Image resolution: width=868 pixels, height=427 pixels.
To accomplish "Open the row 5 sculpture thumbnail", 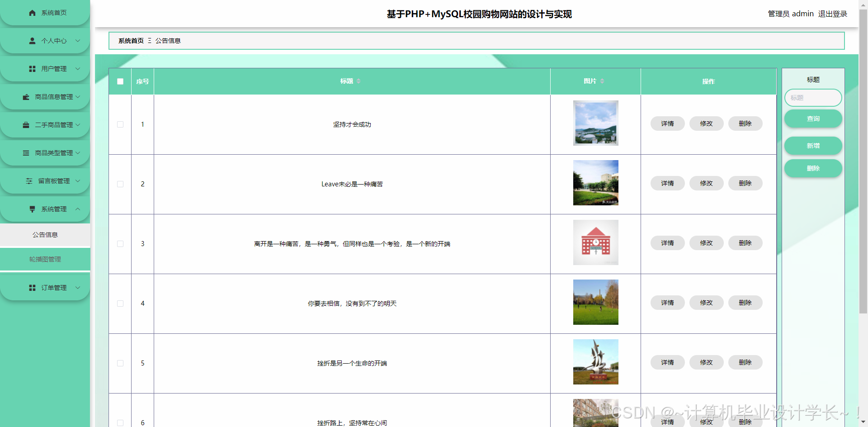I will tap(595, 362).
